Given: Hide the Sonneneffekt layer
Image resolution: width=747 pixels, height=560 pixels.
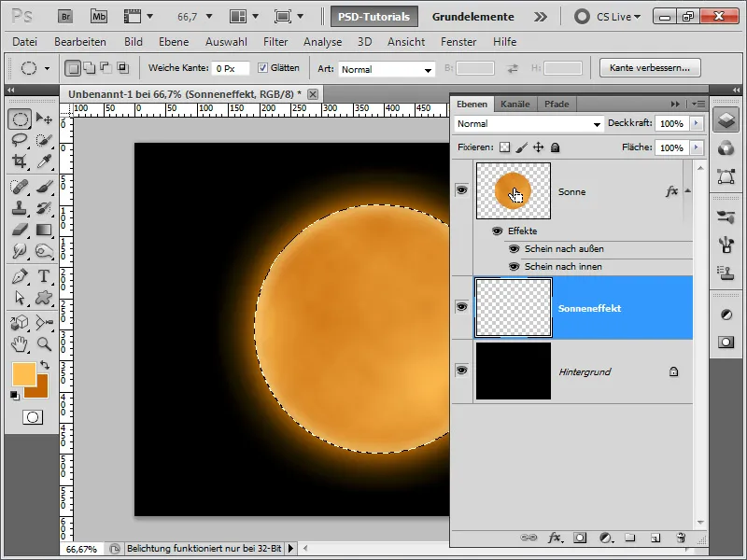Looking at the screenshot, I should [461, 307].
